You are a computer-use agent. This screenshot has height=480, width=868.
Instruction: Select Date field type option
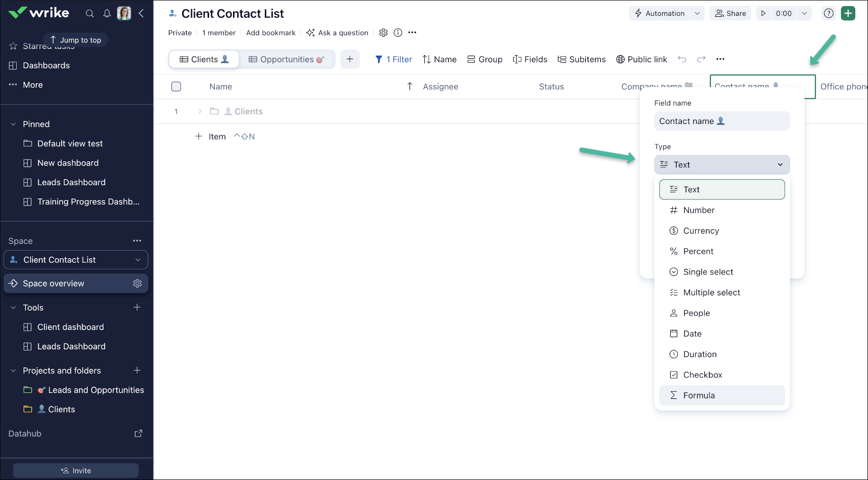(722, 334)
